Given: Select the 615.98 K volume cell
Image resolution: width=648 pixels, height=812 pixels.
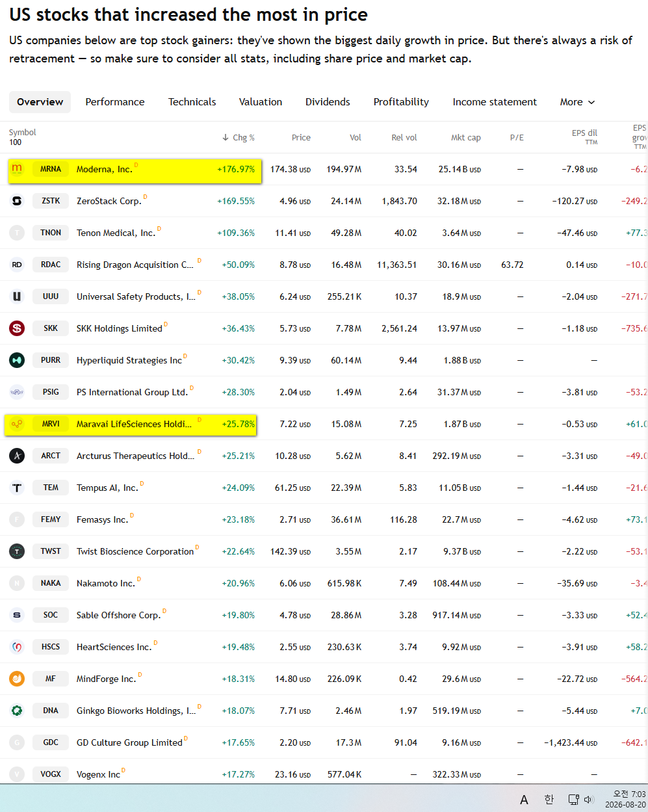Looking at the screenshot, I should point(344,583).
